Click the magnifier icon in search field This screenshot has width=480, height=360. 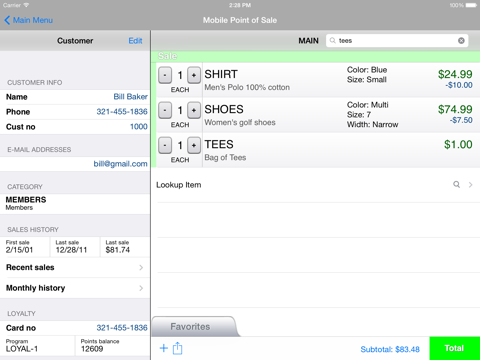tap(333, 41)
